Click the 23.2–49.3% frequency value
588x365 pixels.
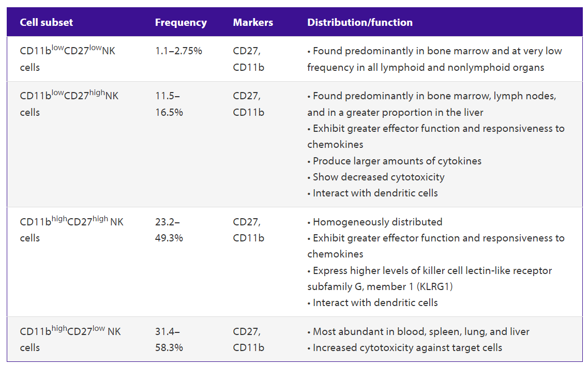169,230
